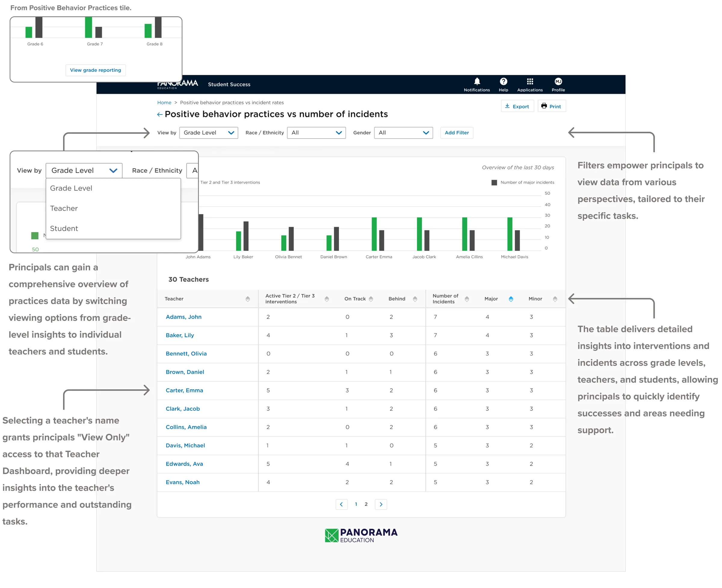Open the Gender filter dropdown
This screenshot has width=722, height=588.
tap(403, 133)
